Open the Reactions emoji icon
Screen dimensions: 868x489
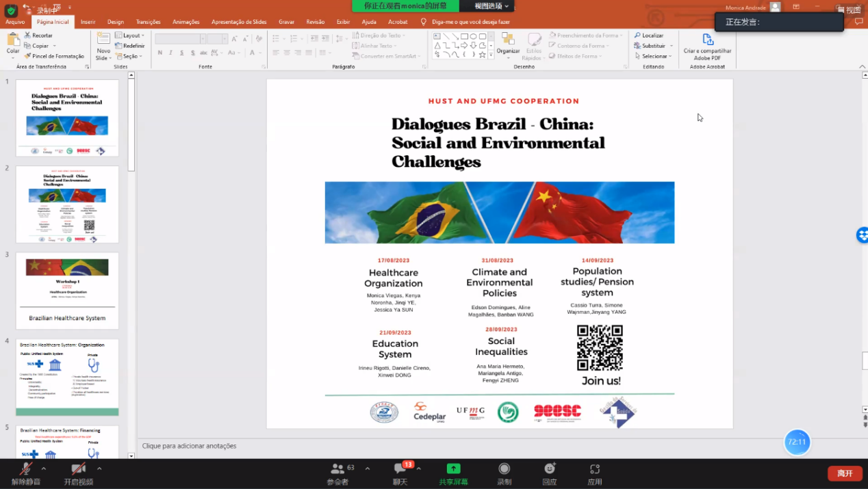(x=550, y=469)
